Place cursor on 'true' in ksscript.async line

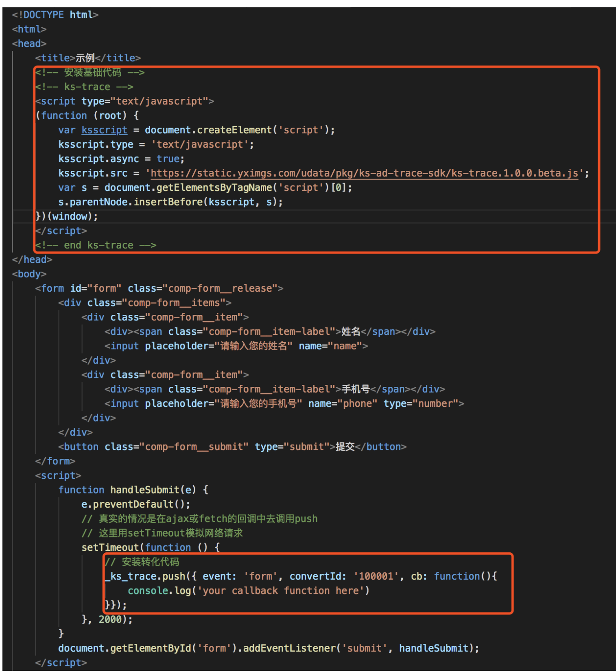(168, 159)
